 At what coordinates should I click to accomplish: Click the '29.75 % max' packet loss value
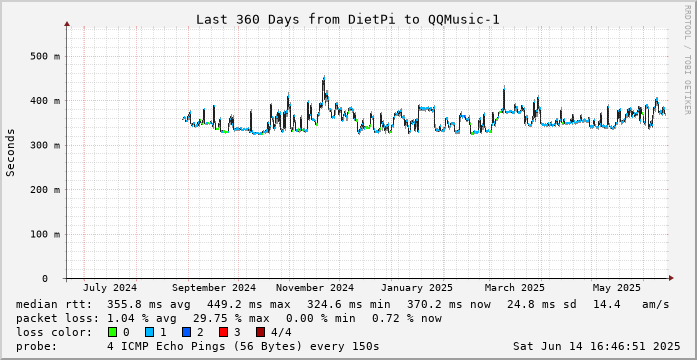click(231, 318)
